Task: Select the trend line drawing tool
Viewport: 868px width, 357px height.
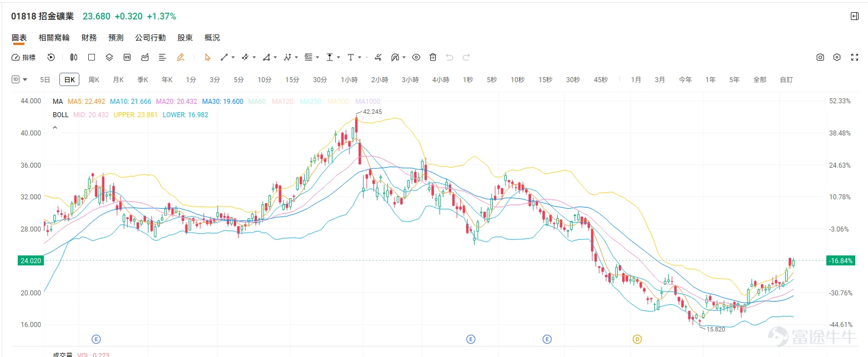Action: click(x=224, y=57)
